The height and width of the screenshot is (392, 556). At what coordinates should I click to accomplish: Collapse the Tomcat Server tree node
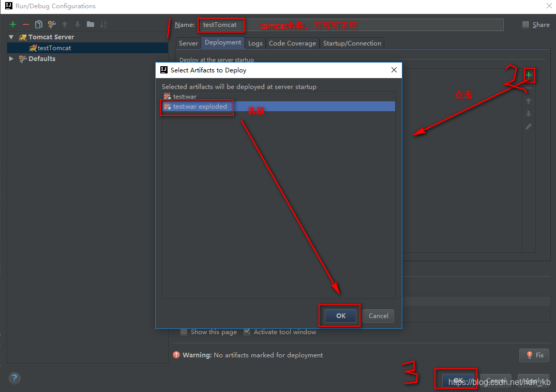pos(11,37)
